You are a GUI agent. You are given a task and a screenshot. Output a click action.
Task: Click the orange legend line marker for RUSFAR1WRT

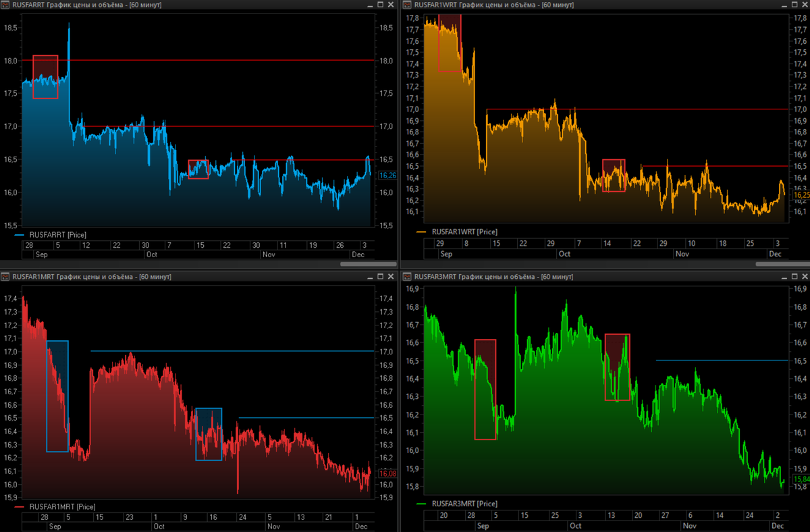tap(422, 232)
